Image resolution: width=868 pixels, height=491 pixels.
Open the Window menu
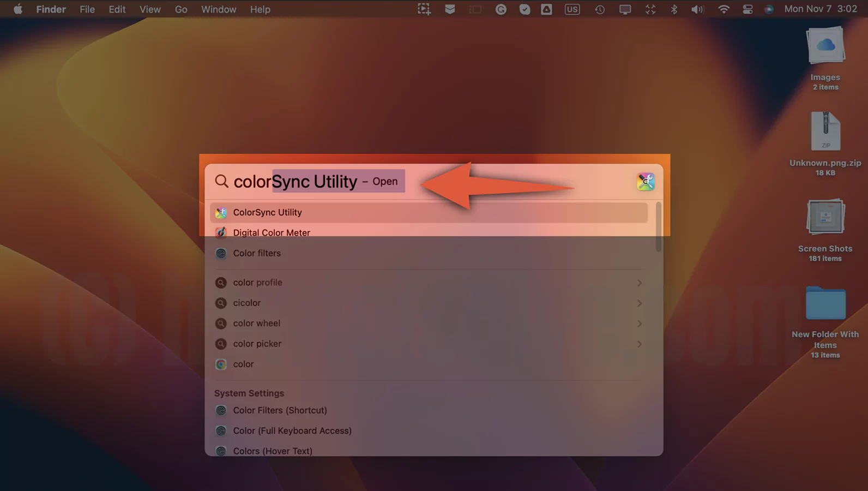pos(219,9)
